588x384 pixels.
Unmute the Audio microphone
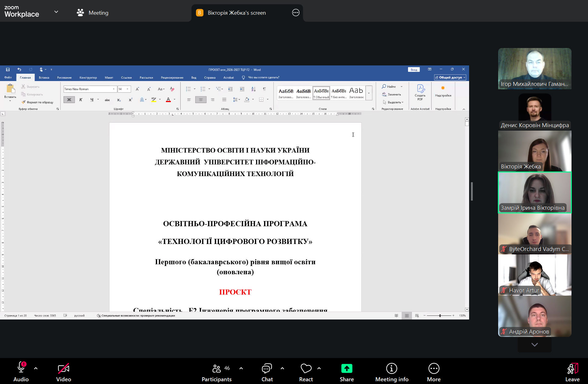(x=21, y=368)
